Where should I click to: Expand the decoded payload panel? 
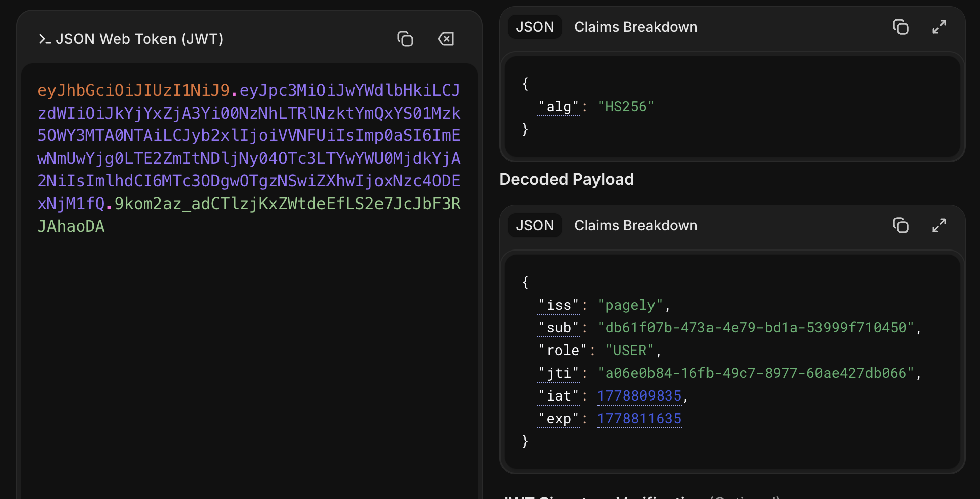click(x=939, y=225)
